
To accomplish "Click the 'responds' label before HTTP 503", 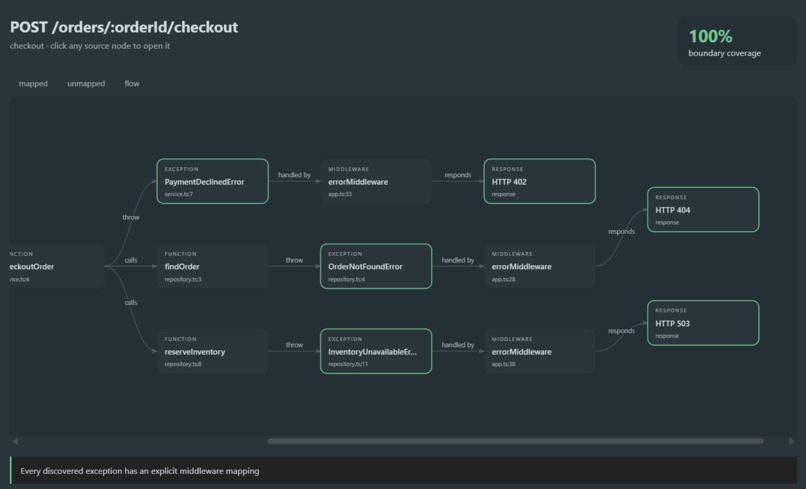I will click(621, 331).
